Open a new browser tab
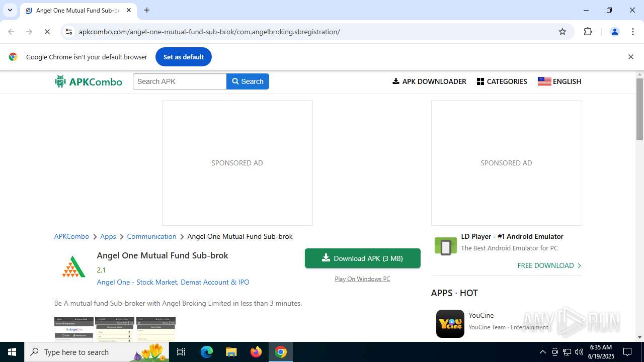 [x=147, y=10]
